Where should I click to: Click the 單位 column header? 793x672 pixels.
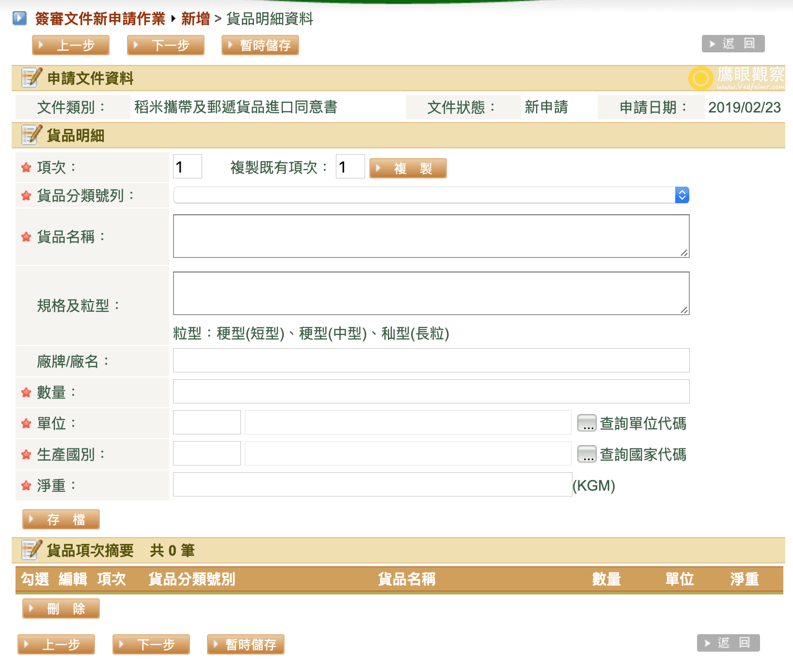point(680,579)
